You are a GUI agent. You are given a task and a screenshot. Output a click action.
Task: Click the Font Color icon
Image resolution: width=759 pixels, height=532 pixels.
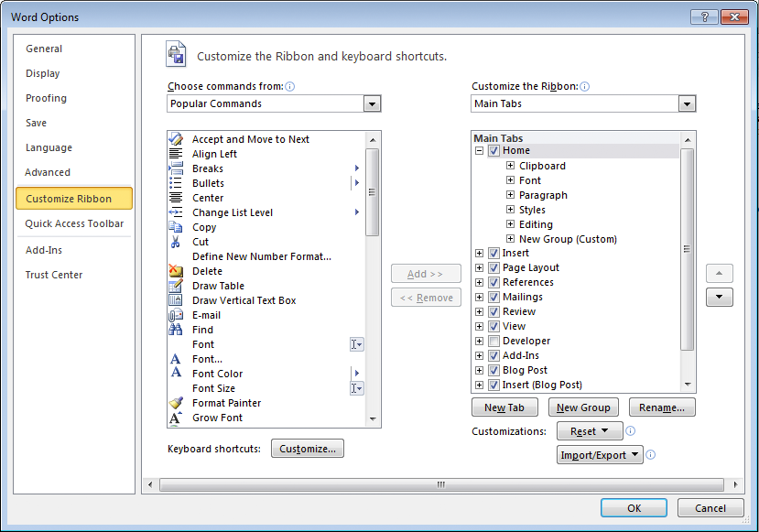[176, 373]
